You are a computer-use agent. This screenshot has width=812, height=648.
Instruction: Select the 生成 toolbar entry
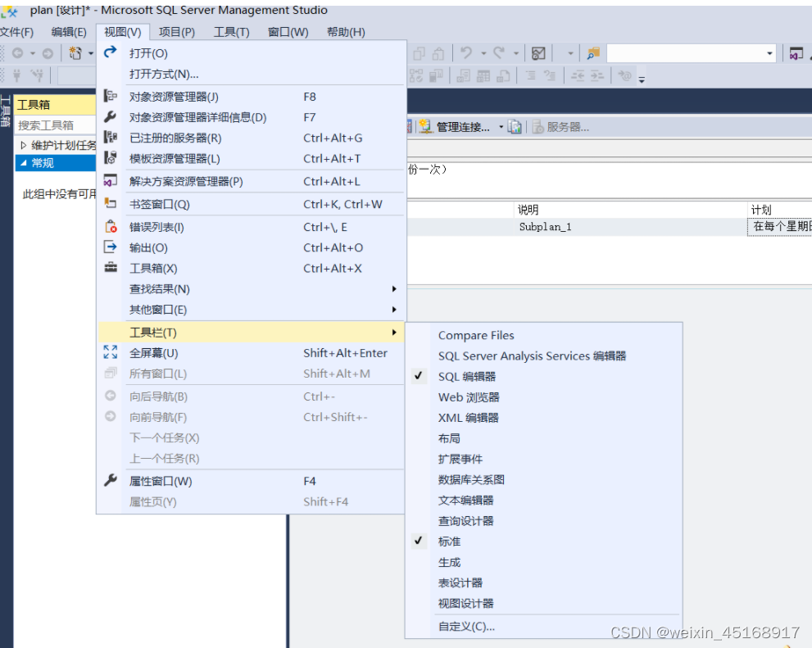coord(449,563)
